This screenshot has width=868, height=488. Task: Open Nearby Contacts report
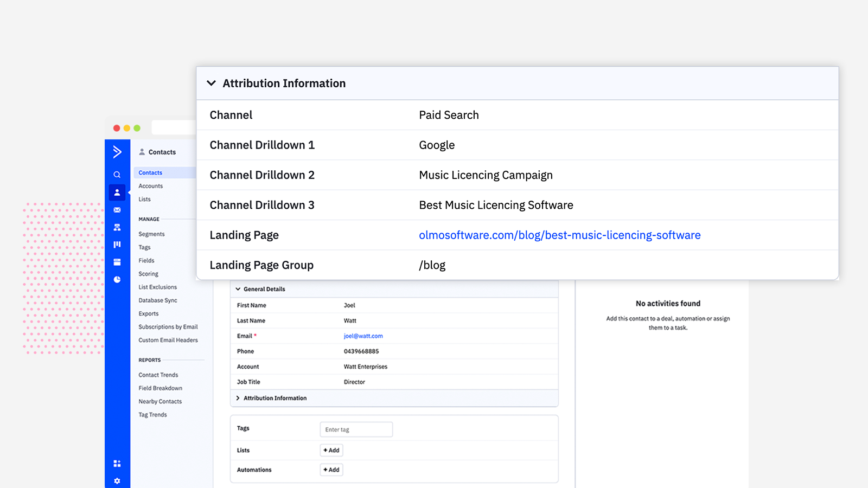coord(160,401)
